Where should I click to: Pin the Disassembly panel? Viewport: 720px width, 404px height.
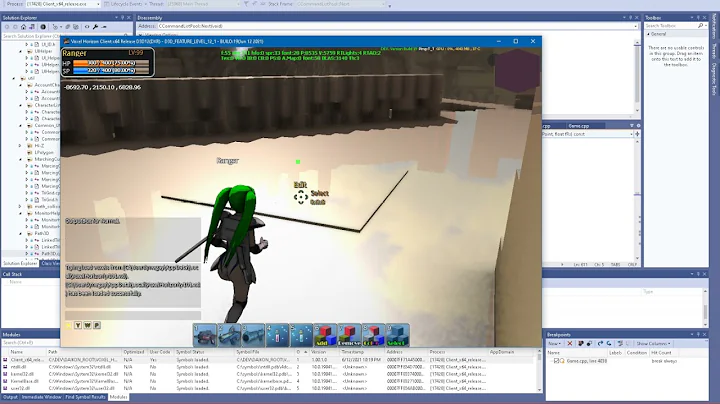point(630,17)
